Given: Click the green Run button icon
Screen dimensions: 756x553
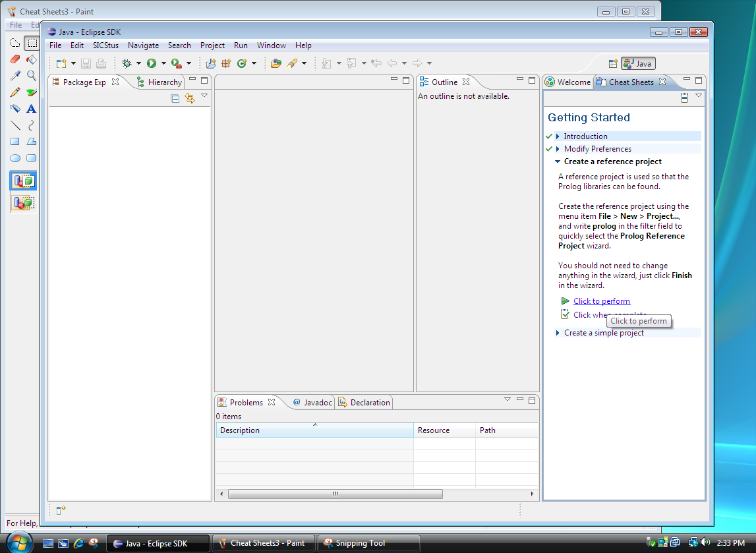Looking at the screenshot, I should 152,63.
